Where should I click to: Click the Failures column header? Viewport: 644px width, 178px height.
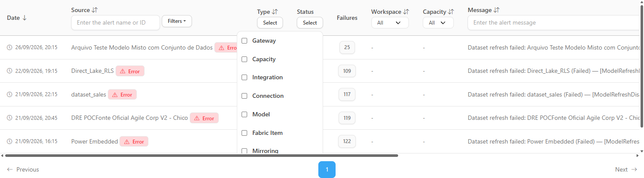(347, 18)
